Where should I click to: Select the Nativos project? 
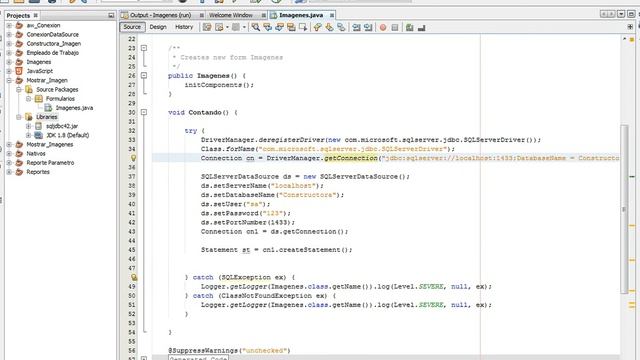click(x=36, y=153)
